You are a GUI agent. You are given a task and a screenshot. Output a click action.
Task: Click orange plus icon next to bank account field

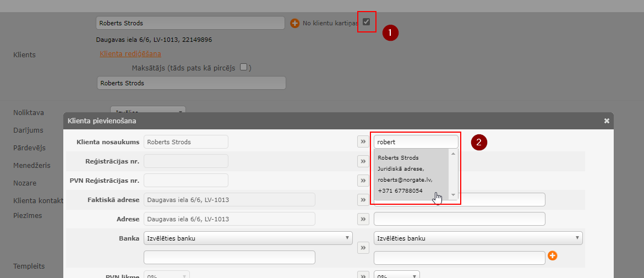pyautogui.click(x=552, y=255)
